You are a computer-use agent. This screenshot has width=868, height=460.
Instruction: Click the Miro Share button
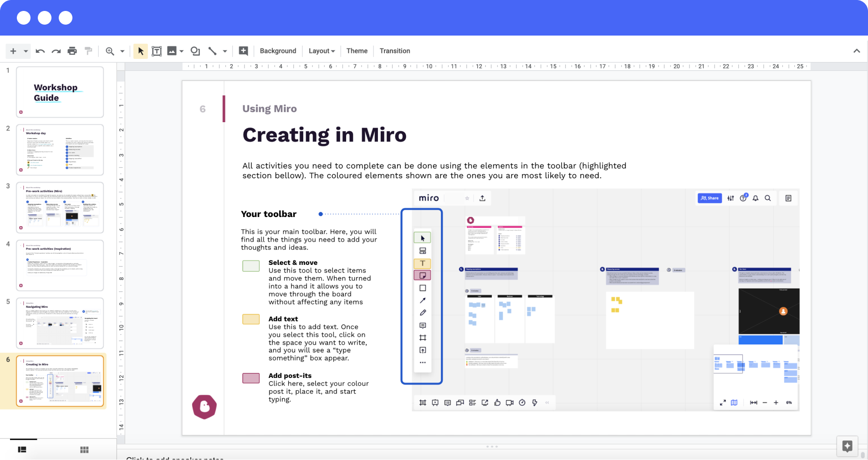[x=710, y=198]
